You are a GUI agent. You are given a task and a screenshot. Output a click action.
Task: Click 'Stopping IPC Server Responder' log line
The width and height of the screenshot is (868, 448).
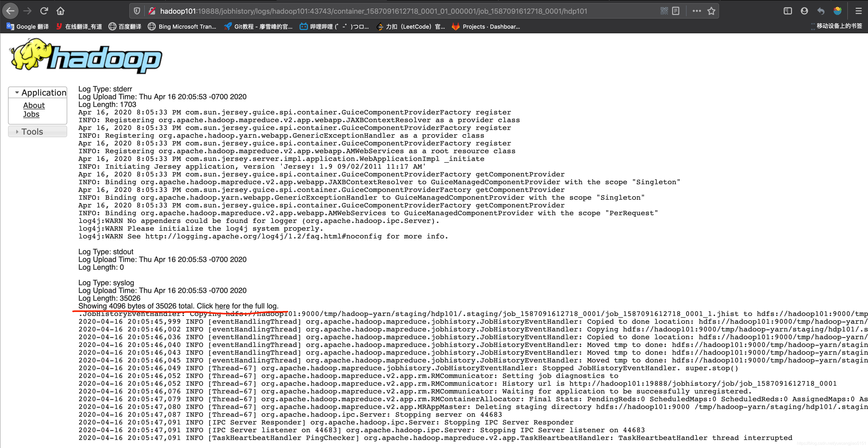tap(326, 422)
